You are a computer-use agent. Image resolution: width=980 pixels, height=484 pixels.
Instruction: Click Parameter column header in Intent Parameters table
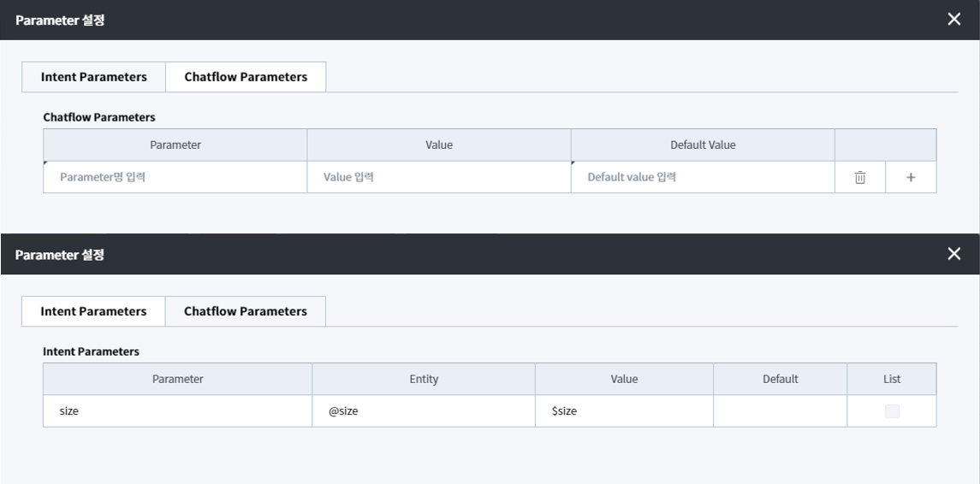(177, 379)
